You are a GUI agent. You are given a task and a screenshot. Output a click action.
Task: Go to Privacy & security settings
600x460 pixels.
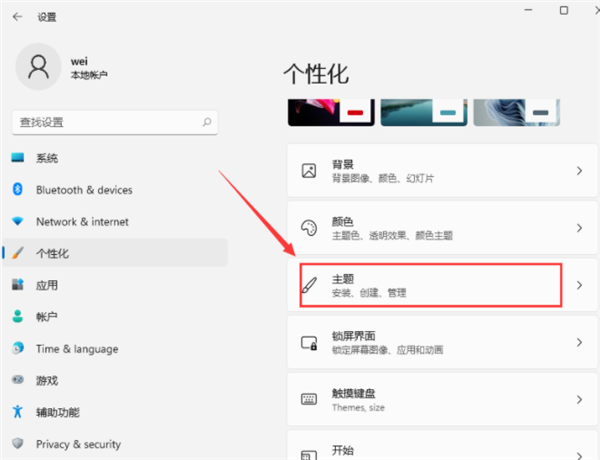point(78,444)
